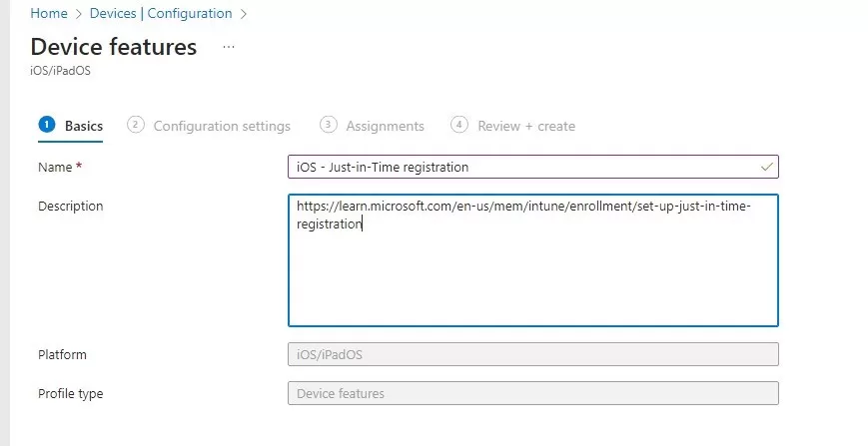Focus the Name input field
Image resolution: width=868 pixels, height=446 pixels.
pos(519,167)
